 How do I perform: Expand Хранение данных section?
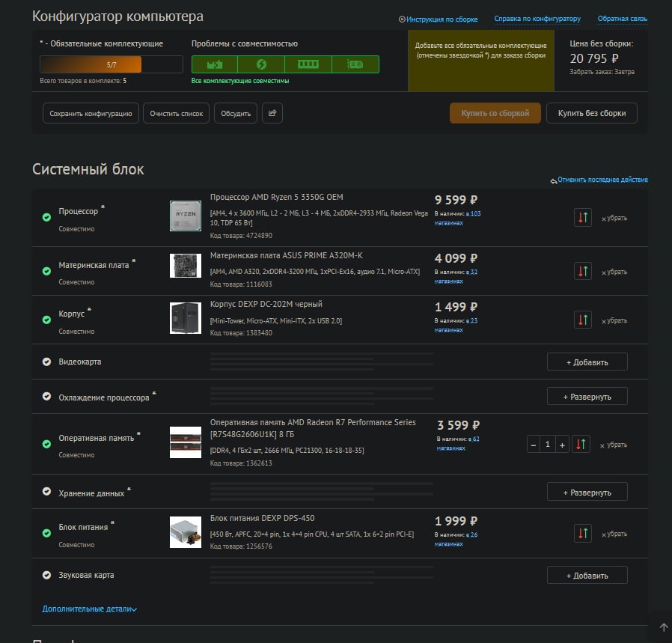pos(587,492)
